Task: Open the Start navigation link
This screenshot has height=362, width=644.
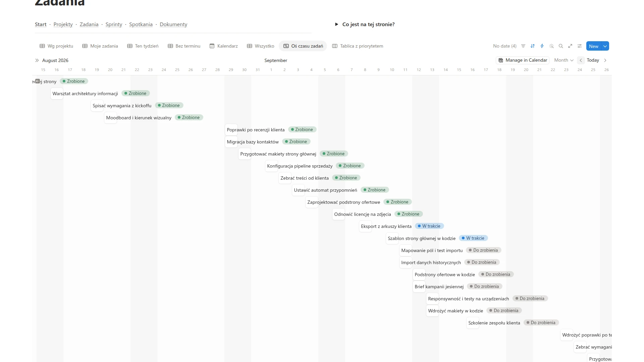Action: coord(41,24)
